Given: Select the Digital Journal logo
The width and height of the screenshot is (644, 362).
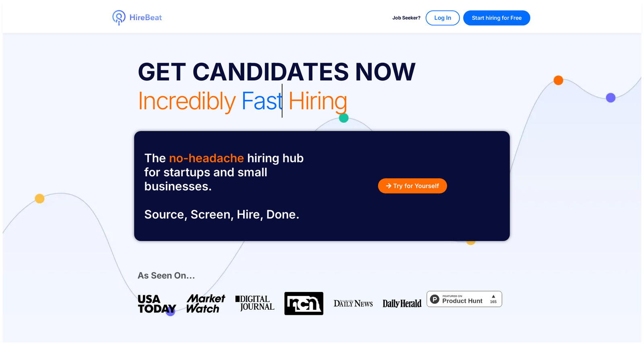Looking at the screenshot, I should (x=255, y=303).
